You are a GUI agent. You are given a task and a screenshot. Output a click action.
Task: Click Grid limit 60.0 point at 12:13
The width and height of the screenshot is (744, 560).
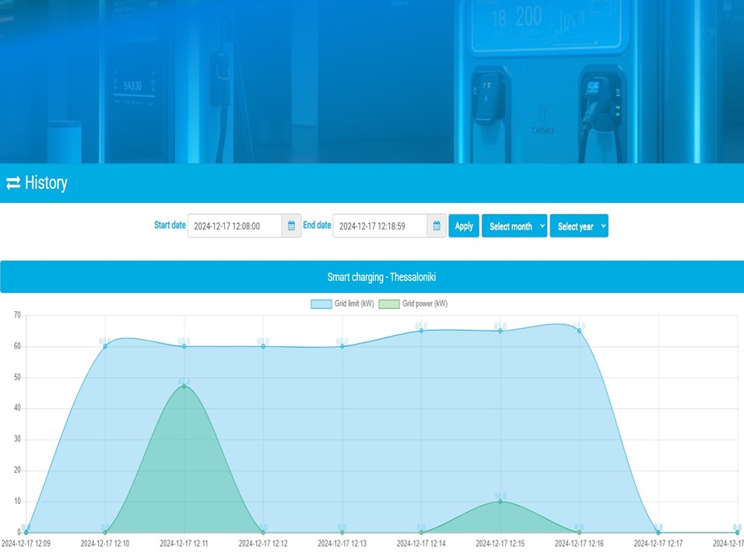(342, 346)
